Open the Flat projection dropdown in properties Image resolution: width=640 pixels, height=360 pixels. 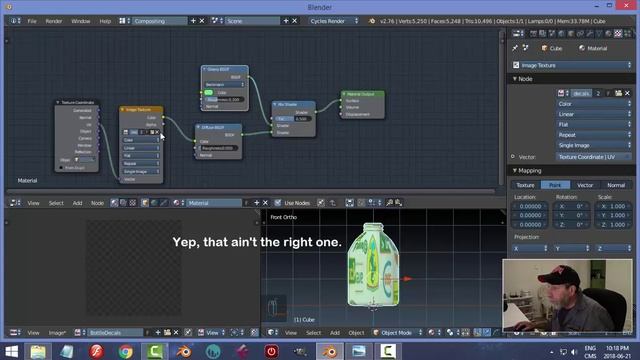click(x=594, y=124)
